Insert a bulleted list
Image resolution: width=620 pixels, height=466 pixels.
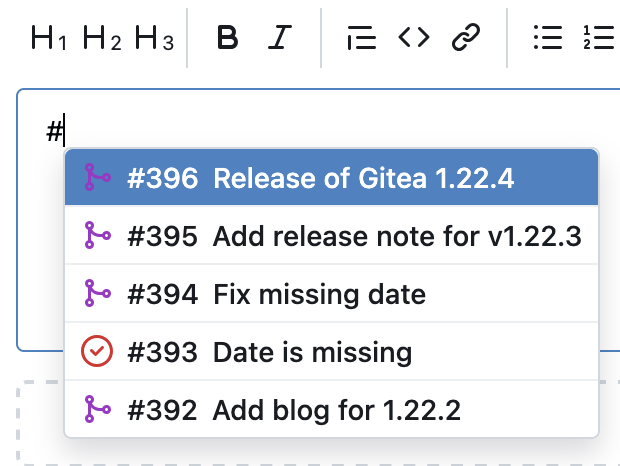548,38
